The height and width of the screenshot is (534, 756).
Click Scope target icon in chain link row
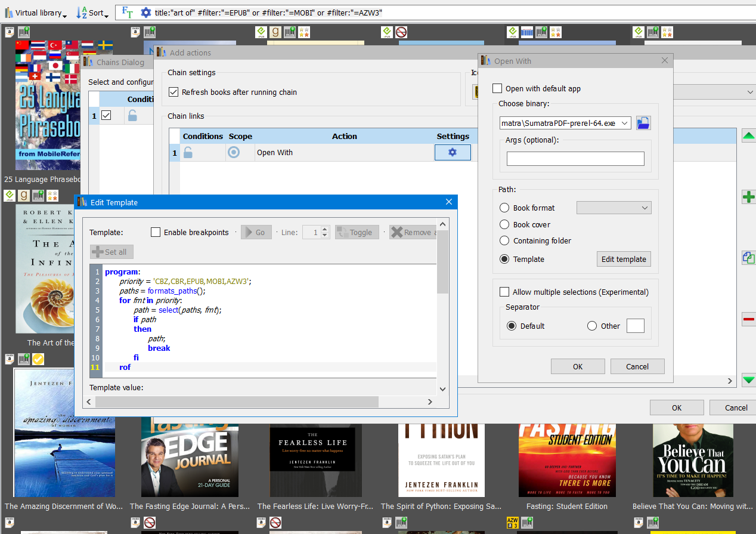click(x=234, y=153)
